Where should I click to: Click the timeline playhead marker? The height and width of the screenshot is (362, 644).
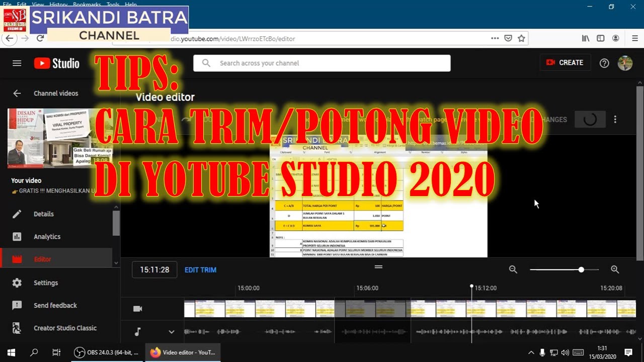click(471, 286)
